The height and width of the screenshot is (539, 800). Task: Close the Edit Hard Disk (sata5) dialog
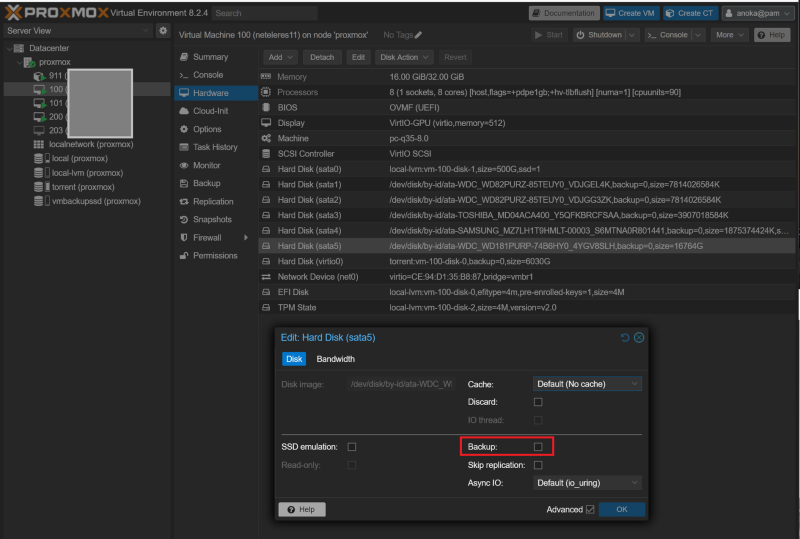[x=639, y=337]
